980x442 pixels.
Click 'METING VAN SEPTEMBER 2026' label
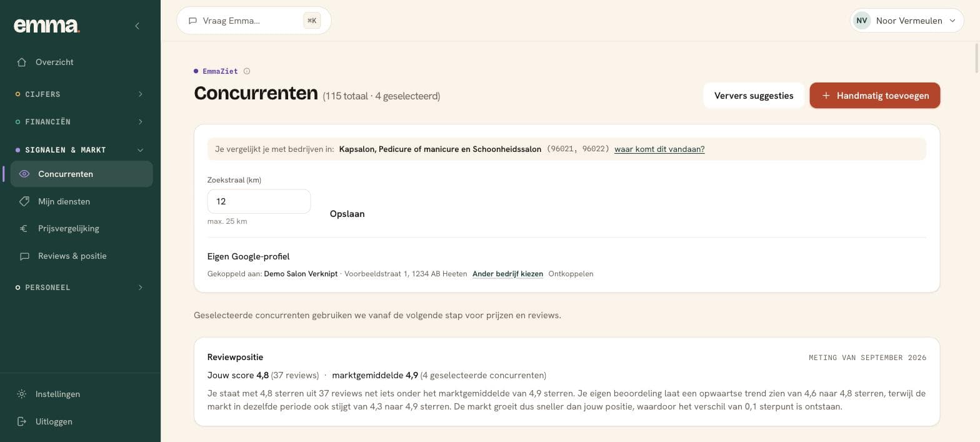pos(867,358)
